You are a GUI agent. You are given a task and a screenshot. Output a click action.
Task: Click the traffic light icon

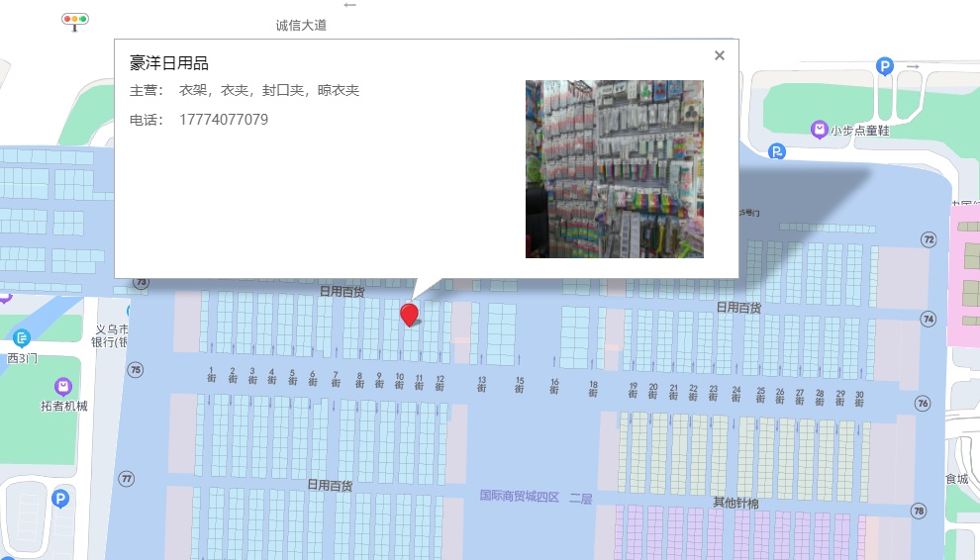(75, 20)
